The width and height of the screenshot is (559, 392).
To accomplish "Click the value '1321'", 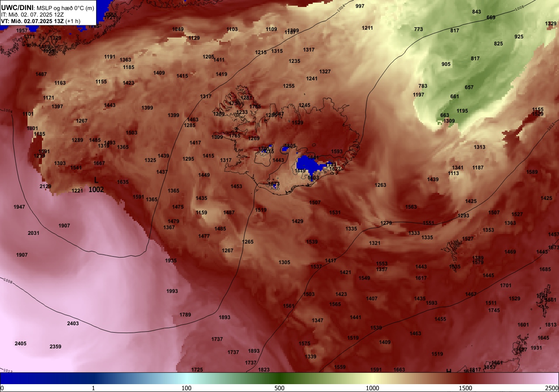I will coord(375,243).
